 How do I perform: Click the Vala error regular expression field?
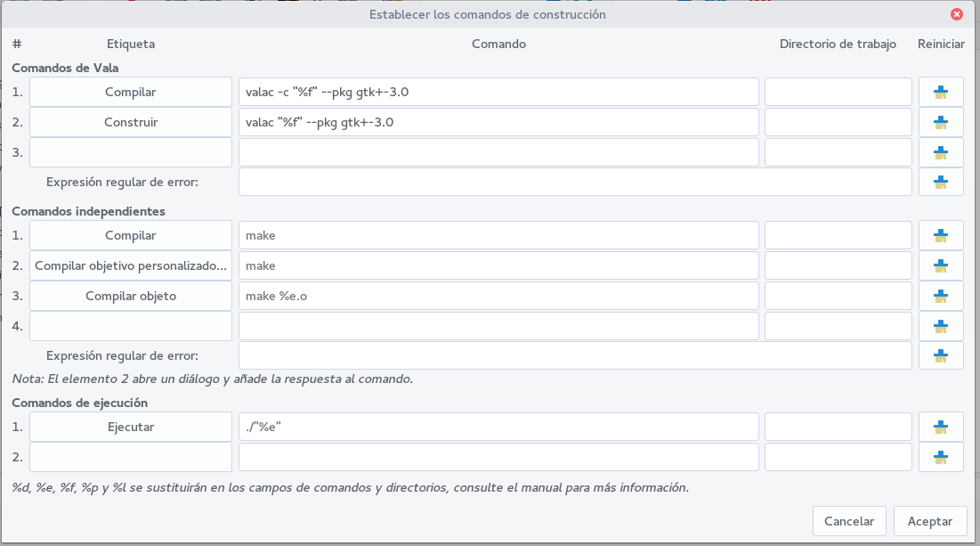click(575, 182)
